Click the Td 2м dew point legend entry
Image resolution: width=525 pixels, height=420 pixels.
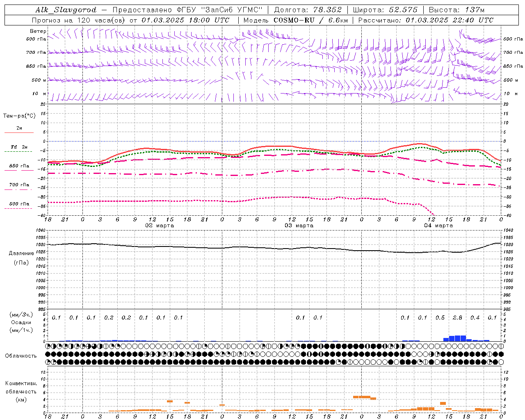[x=19, y=147]
